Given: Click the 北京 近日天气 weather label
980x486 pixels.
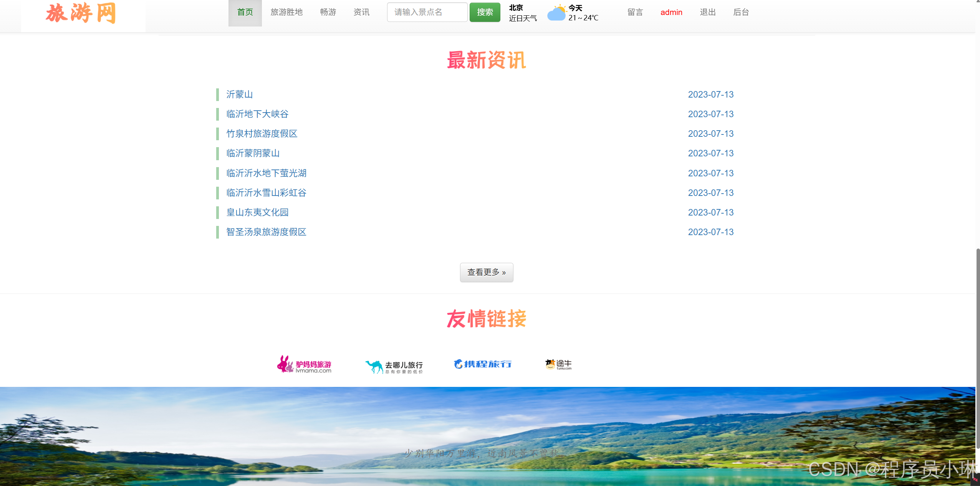Looking at the screenshot, I should pyautogui.click(x=523, y=12).
